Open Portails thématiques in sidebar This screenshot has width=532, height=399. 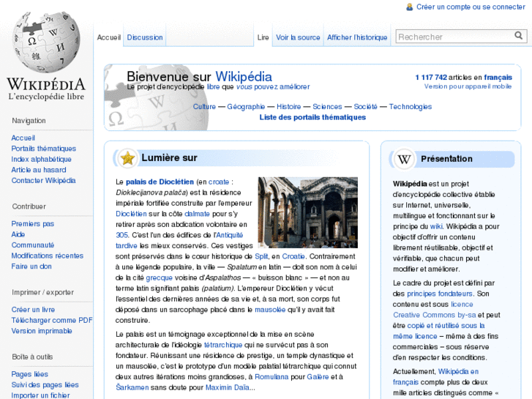(x=43, y=149)
